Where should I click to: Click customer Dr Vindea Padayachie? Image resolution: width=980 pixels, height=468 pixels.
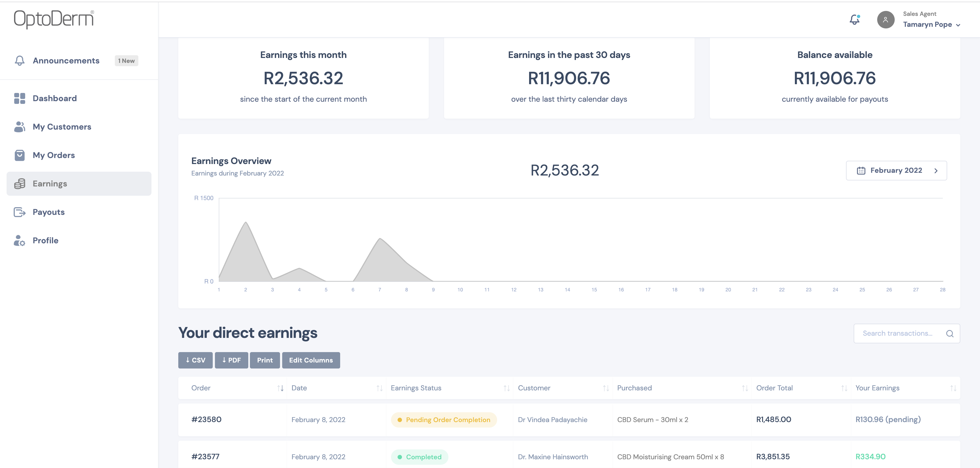point(552,420)
